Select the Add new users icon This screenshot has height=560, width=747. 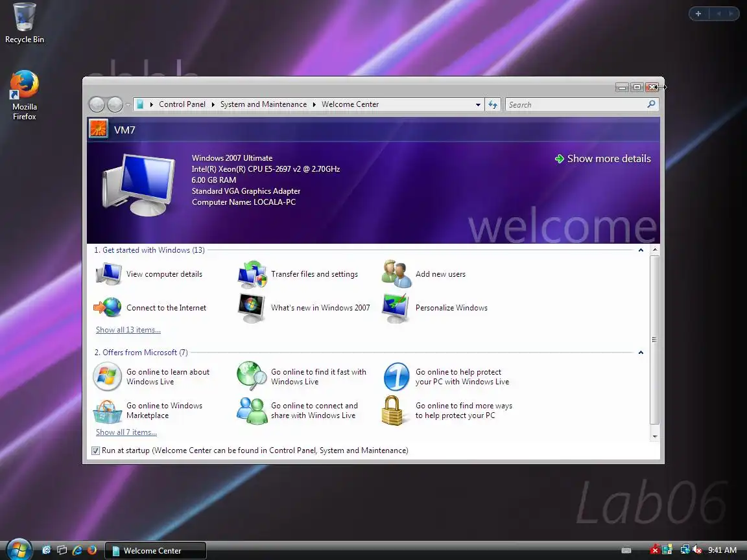(x=396, y=274)
